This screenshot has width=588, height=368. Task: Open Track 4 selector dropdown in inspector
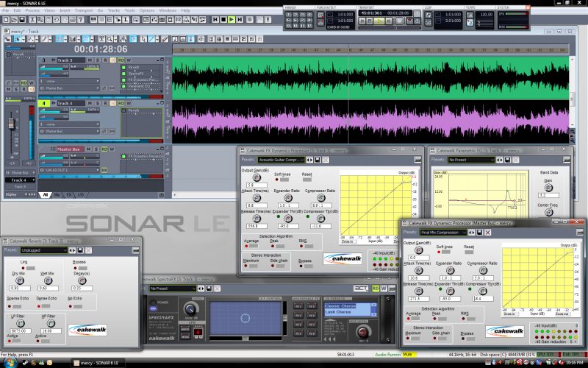(x=21, y=180)
